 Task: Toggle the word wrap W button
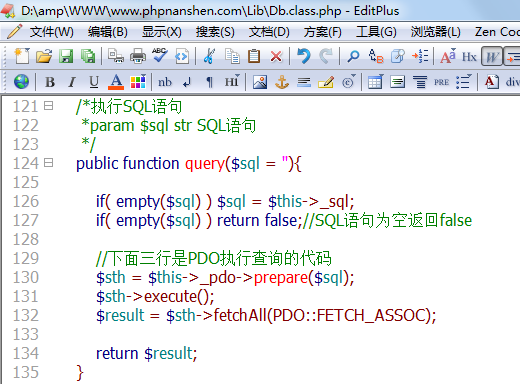492,56
